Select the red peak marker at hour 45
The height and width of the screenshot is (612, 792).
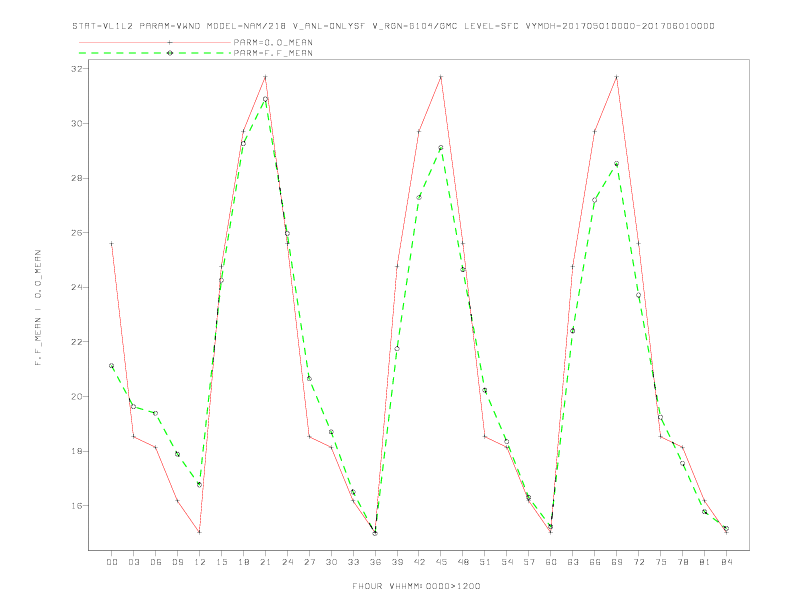tap(440, 77)
